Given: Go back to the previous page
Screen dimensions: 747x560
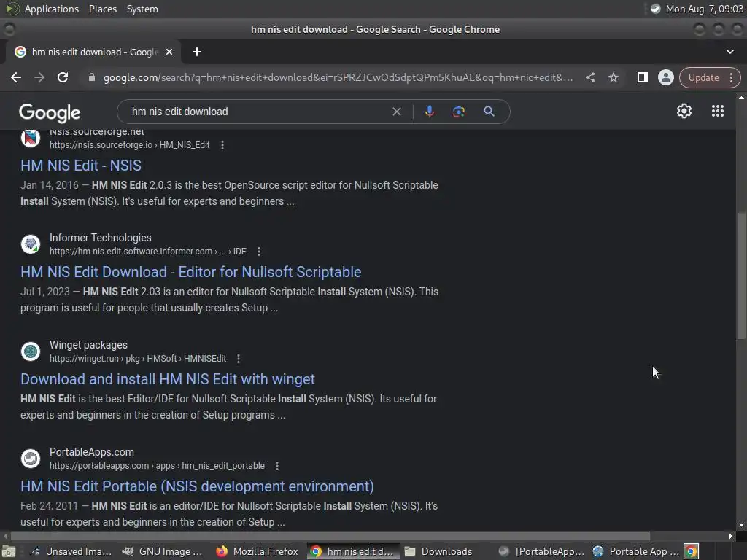Looking at the screenshot, I should click(16, 77).
